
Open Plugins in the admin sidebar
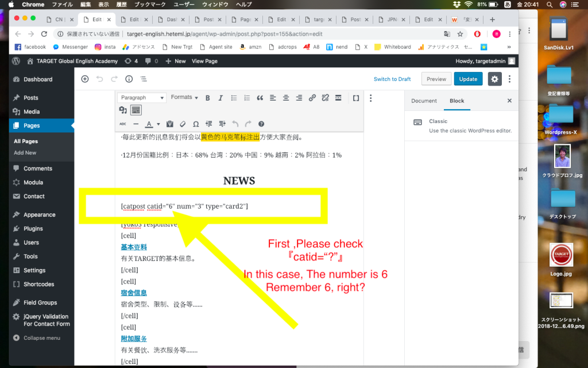pos(33,228)
